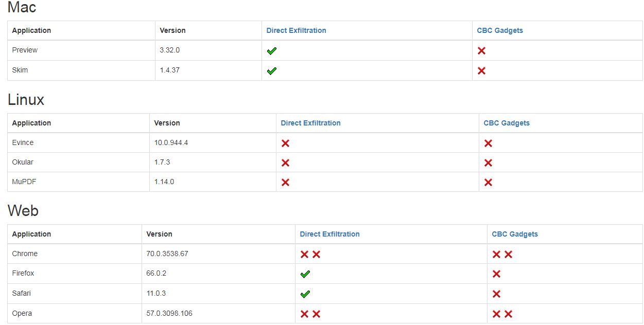Screen dimensions: 644x325
Task: Click MuPDF version 1.14.0
Action: pos(164,182)
